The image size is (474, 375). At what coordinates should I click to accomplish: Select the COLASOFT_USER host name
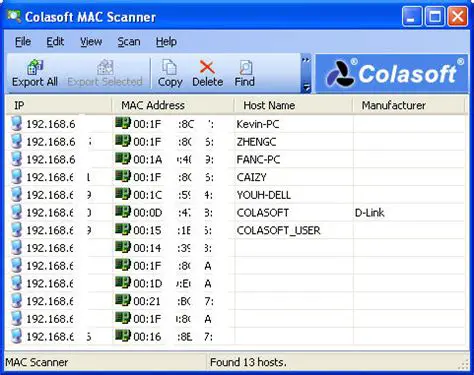[278, 230]
